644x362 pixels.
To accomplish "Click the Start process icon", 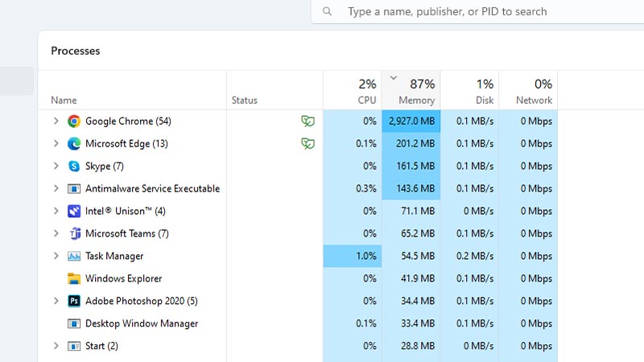I will 74,346.
